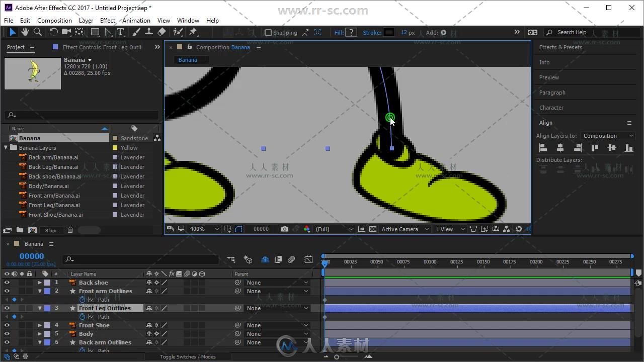This screenshot has height=362, width=644.
Task: Expand the Back shoe layer
Action: point(40,283)
